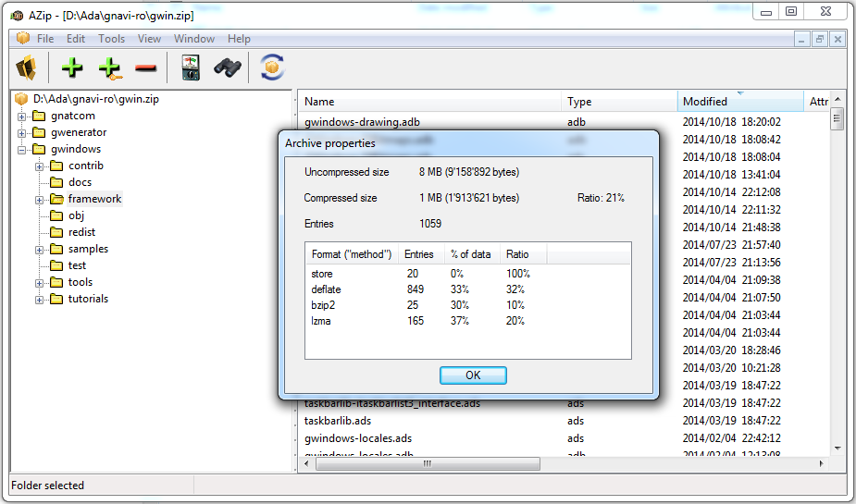Expand the framework folder node
The height and width of the screenshot is (504, 856).
coord(39,200)
